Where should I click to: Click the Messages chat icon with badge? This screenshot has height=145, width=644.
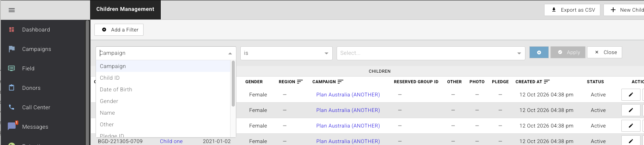click(12, 126)
